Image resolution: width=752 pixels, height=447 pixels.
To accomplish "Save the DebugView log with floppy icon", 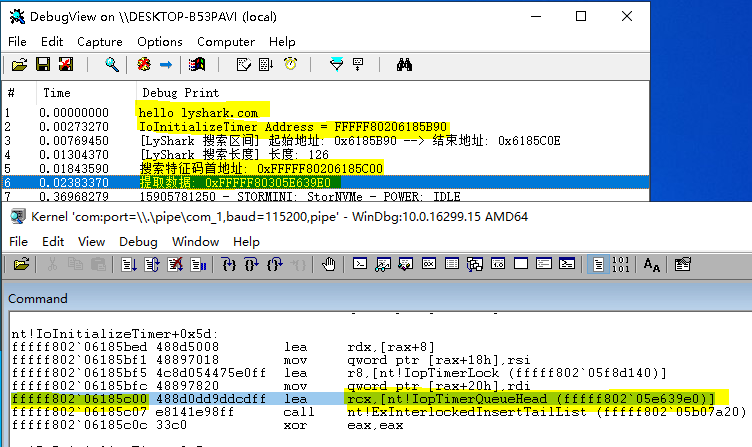I will click(x=43, y=64).
